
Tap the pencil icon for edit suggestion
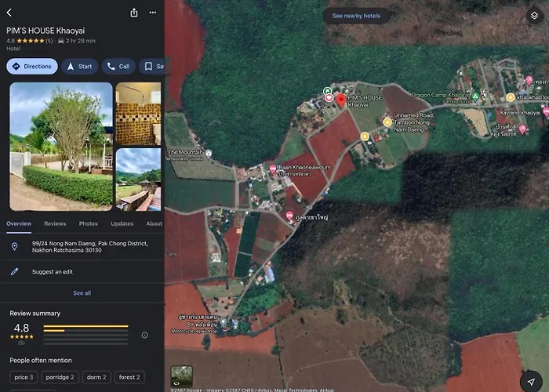pyautogui.click(x=14, y=271)
